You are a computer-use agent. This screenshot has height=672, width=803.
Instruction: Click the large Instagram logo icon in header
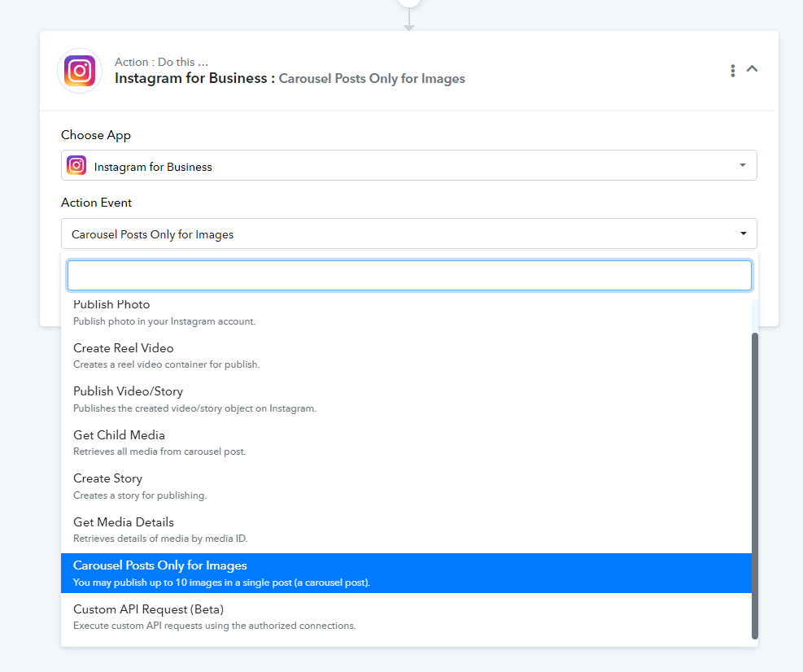pyautogui.click(x=80, y=71)
